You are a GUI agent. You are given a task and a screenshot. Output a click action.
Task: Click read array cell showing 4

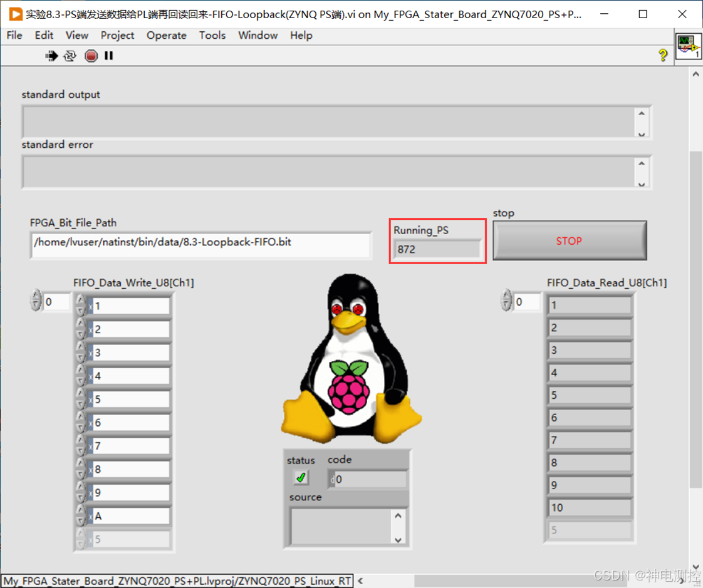[590, 373]
